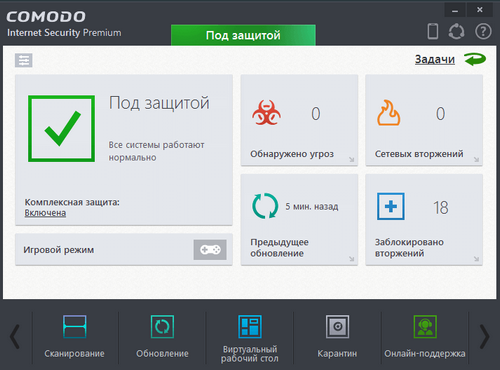Screen dimensions: 500x370
Task: Click the Обнаружено угроз label
Action: click(292, 154)
